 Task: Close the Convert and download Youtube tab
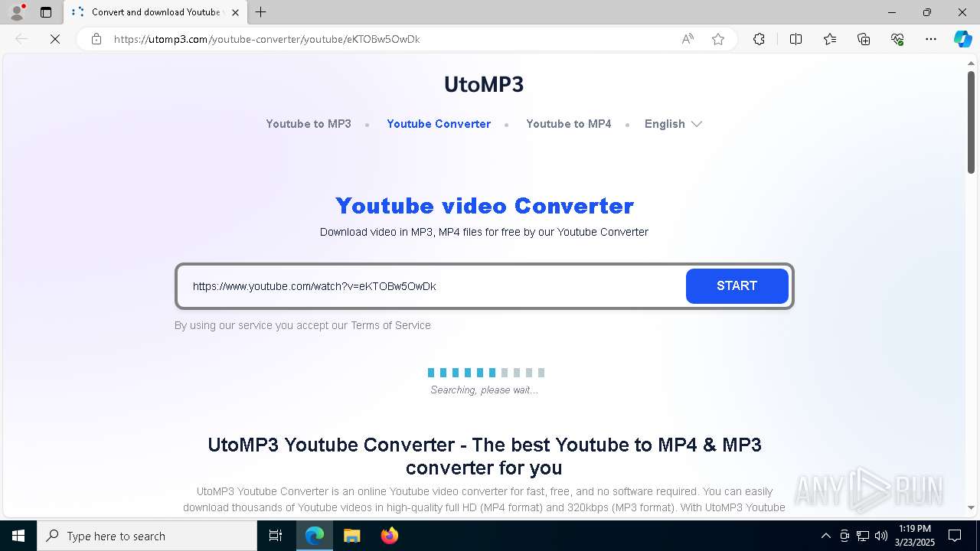pyautogui.click(x=235, y=12)
